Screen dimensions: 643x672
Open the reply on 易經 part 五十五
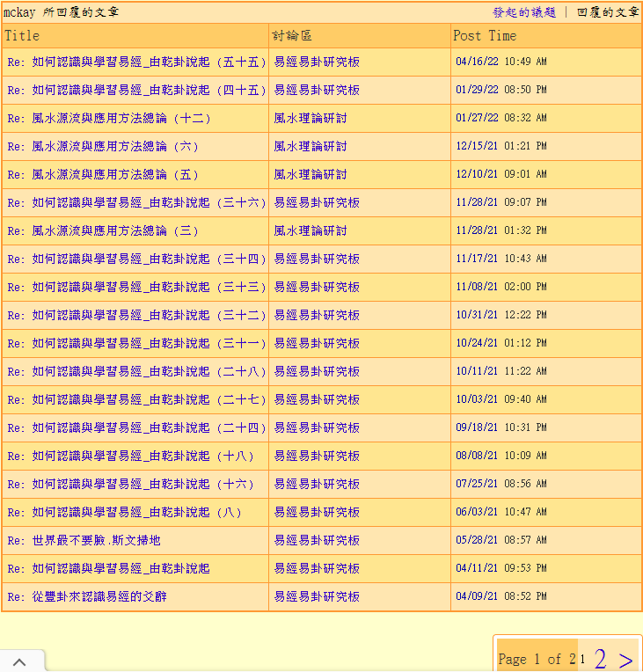(x=136, y=62)
